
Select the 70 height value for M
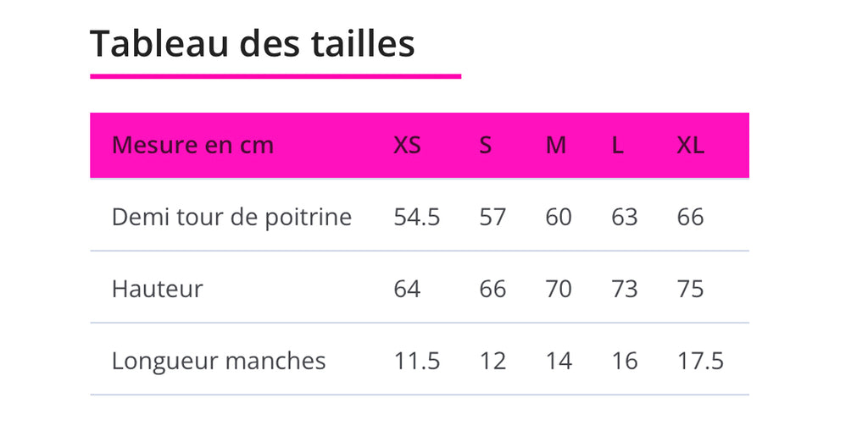(559, 289)
